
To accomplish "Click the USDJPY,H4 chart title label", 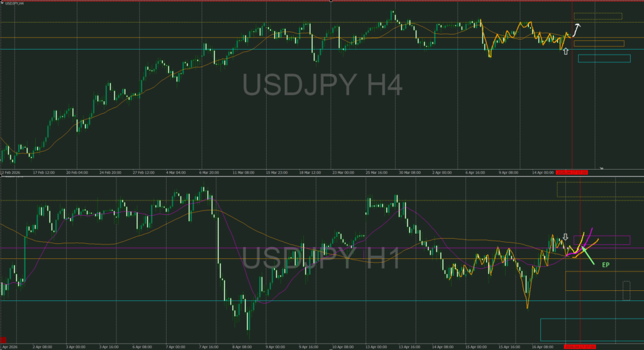I will (14, 4).
